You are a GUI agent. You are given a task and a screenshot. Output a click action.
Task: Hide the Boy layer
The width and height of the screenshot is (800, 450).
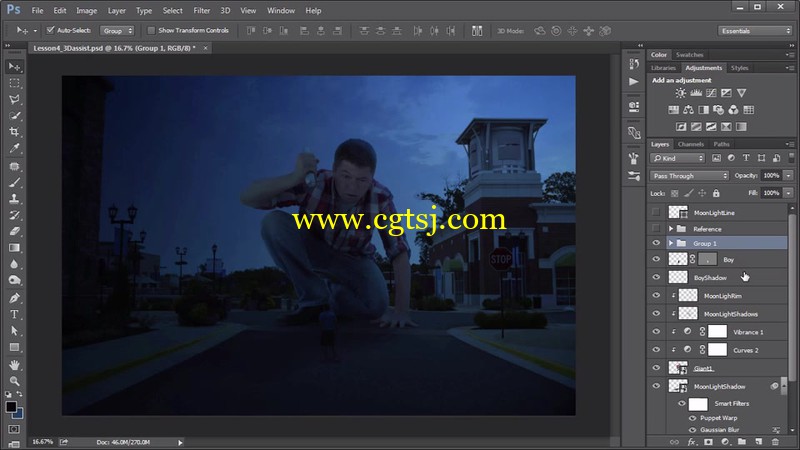[656, 259]
